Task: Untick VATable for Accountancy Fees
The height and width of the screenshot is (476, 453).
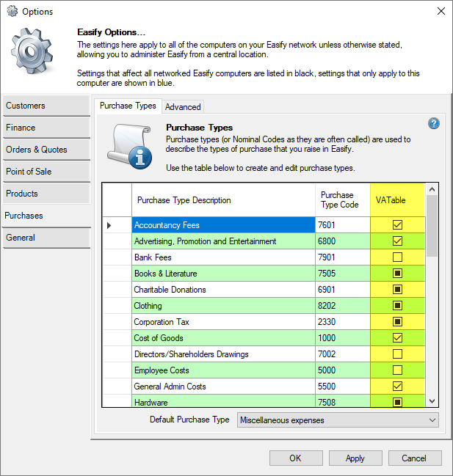Action: pos(397,225)
